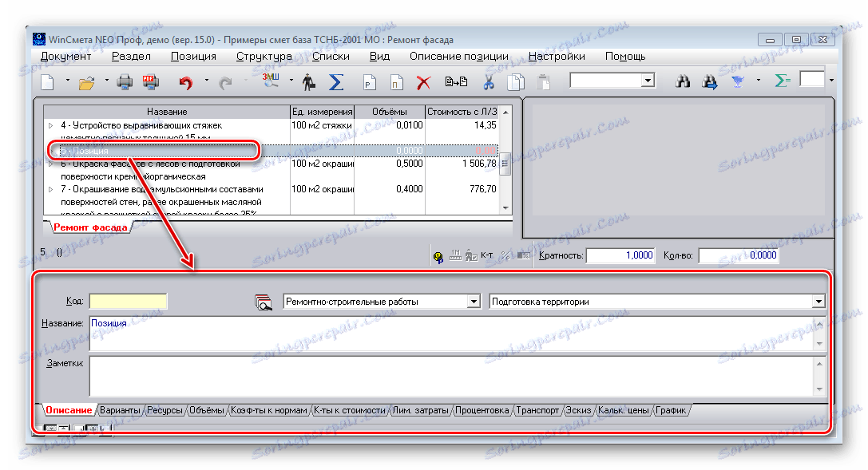Select the Ремонт фасада sheet tab
The width and height of the screenshot is (868, 470).
(90, 227)
